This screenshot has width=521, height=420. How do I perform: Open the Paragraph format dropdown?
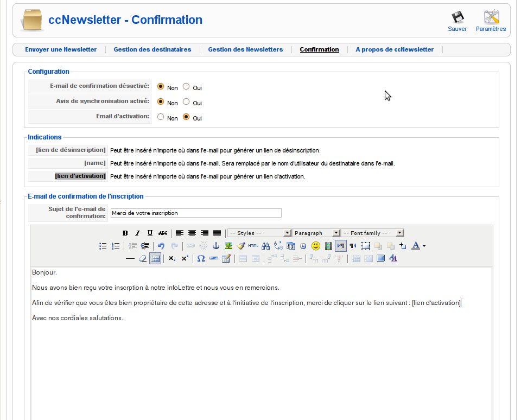(x=316, y=233)
